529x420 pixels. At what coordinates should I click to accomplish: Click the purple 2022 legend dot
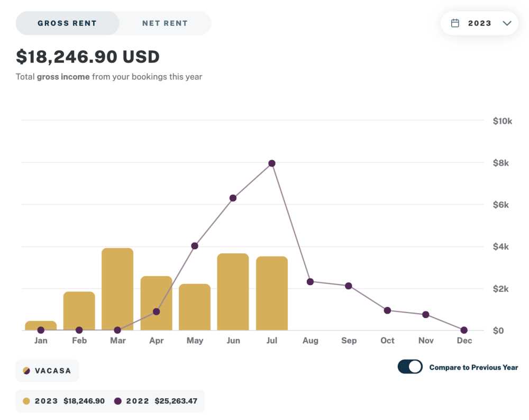click(x=118, y=401)
